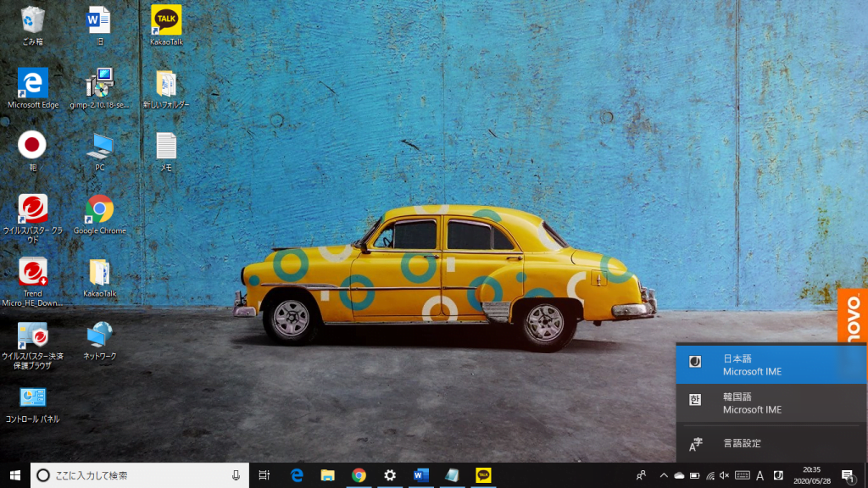868x488 pixels.
Task: Open File Explorer from the taskbar
Action: pyautogui.click(x=327, y=475)
